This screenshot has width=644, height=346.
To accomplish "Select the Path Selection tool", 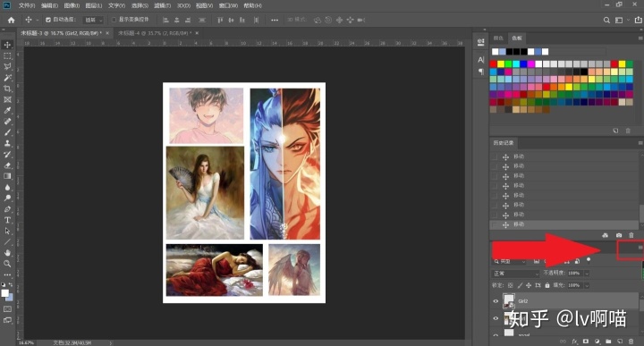I will (7, 231).
